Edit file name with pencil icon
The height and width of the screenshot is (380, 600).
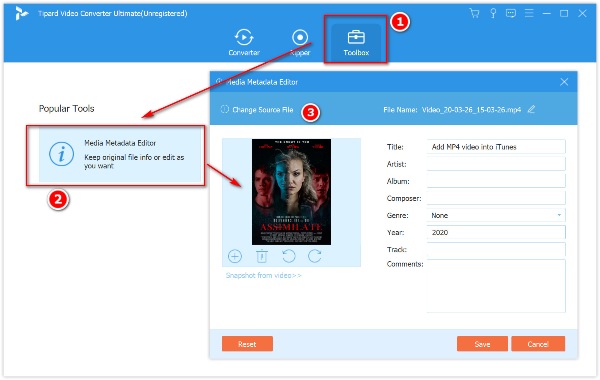point(532,109)
